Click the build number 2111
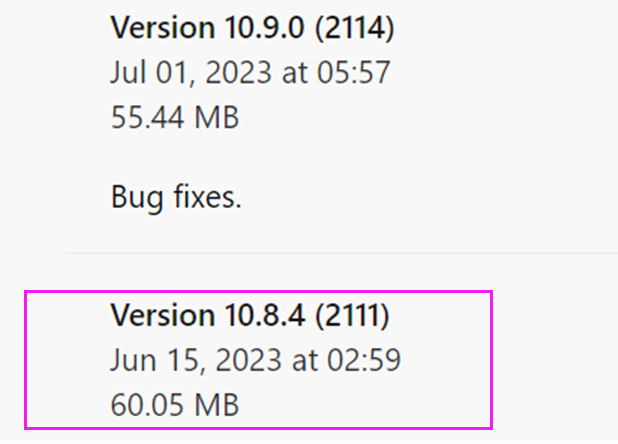Image resolution: width=618 pixels, height=444 pixels. 352,315
